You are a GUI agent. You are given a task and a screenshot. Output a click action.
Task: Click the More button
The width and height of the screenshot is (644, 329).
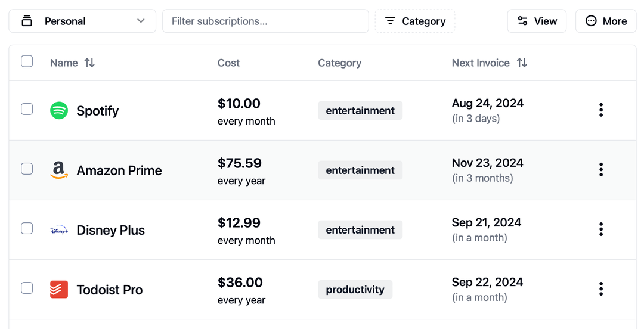(606, 21)
